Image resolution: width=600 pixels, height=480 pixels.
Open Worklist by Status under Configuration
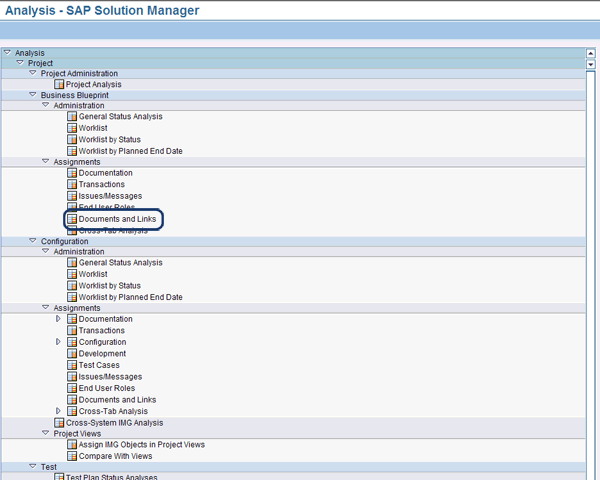(x=109, y=286)
